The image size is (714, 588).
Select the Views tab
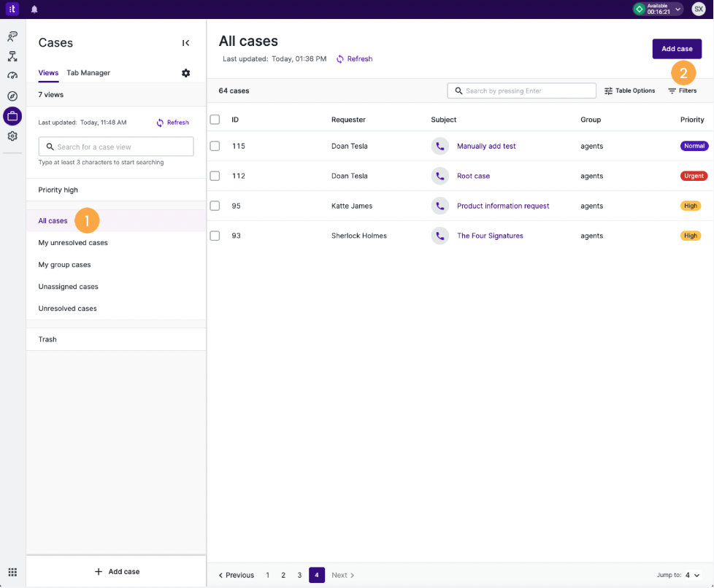pos(48,73)
